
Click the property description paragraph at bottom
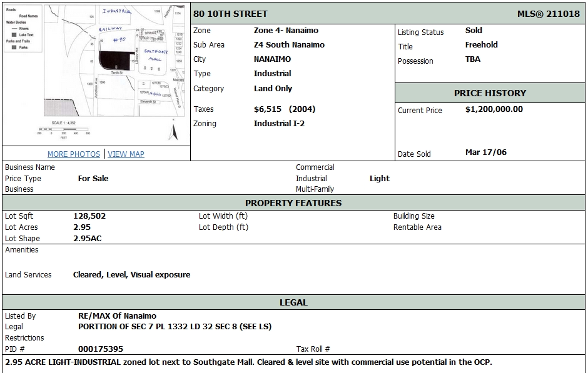(x=248, y=362)
